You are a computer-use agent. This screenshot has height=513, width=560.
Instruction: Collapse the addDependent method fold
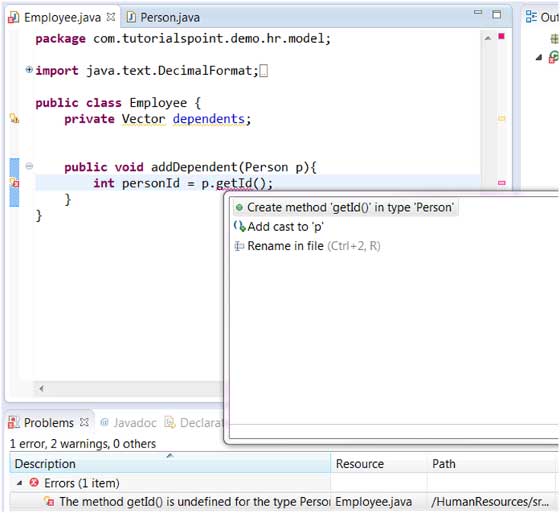tap(29, 166)
